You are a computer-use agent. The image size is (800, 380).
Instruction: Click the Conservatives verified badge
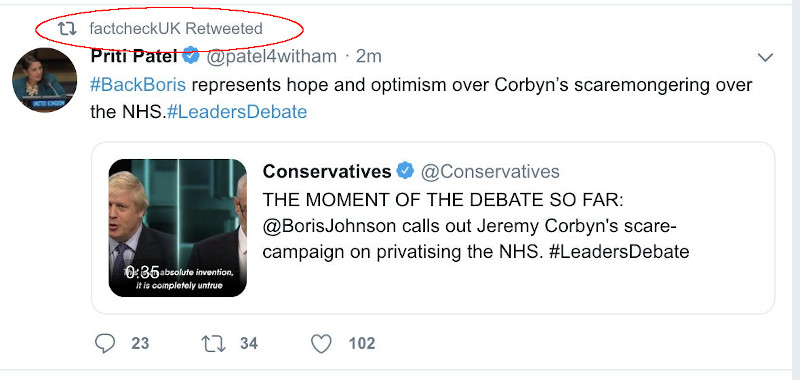[x=405, y=171]
